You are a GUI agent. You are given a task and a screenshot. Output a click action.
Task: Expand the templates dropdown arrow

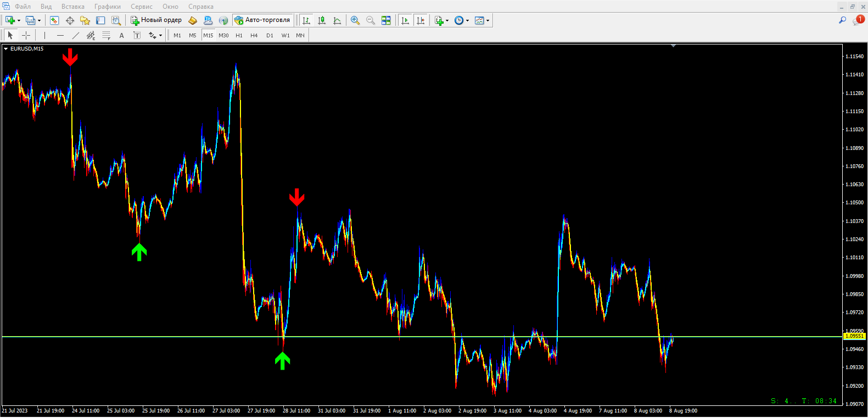tap(488, 20)
